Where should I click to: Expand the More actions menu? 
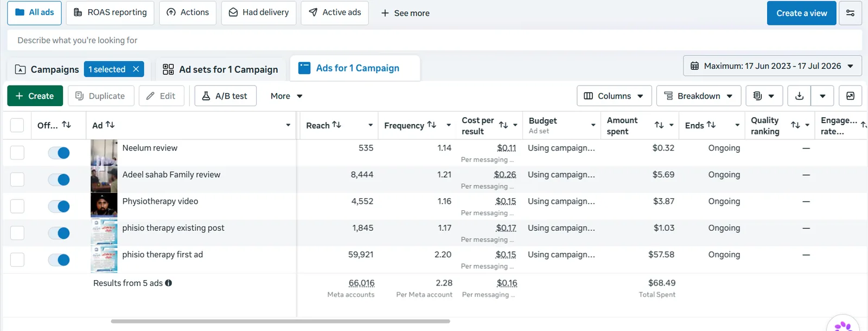[286, 96]
